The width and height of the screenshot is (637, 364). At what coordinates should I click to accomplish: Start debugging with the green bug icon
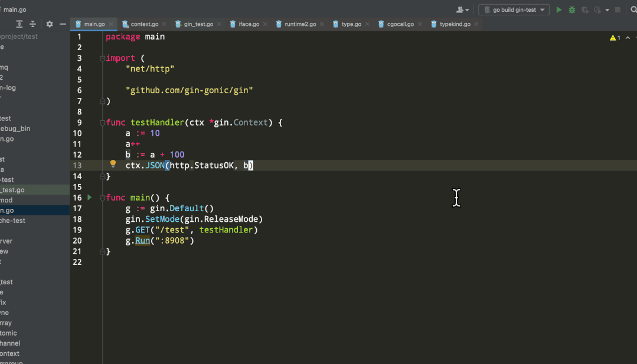(x=572, y=10)
